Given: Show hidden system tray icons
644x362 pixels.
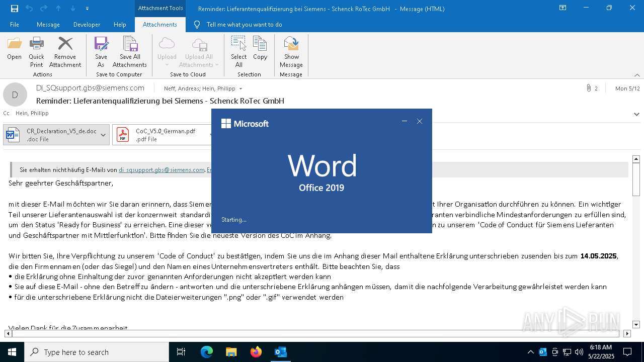Looking at the screenshot, I should (x=531, y=352).
